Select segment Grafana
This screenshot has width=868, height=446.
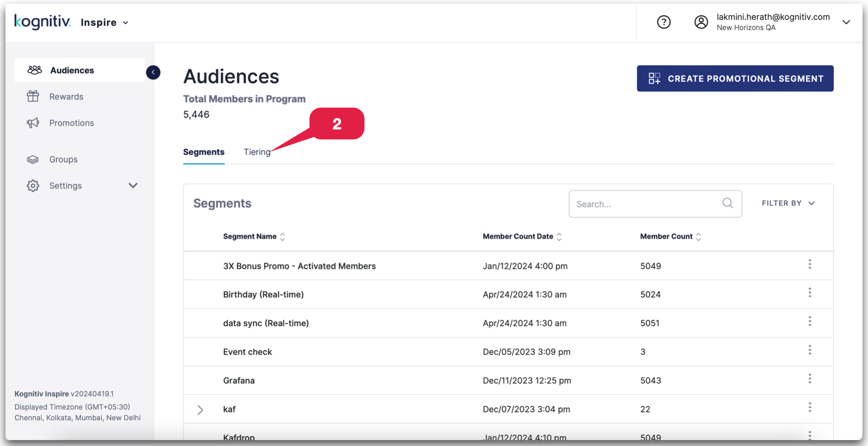(239, 381)
